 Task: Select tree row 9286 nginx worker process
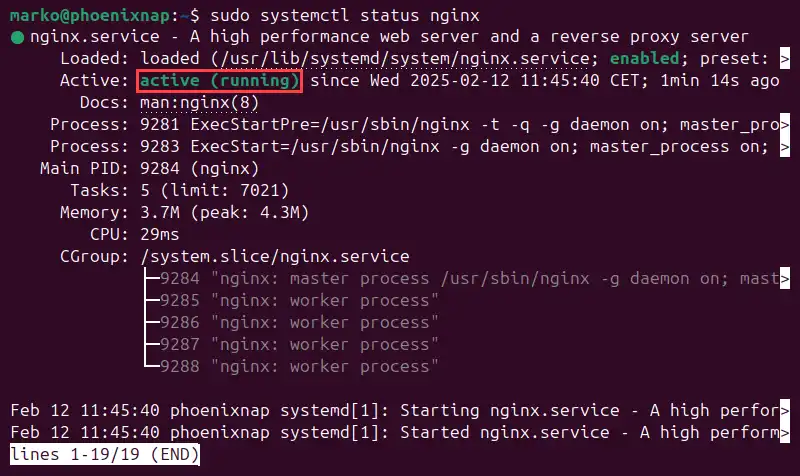[x=299, y=322]
